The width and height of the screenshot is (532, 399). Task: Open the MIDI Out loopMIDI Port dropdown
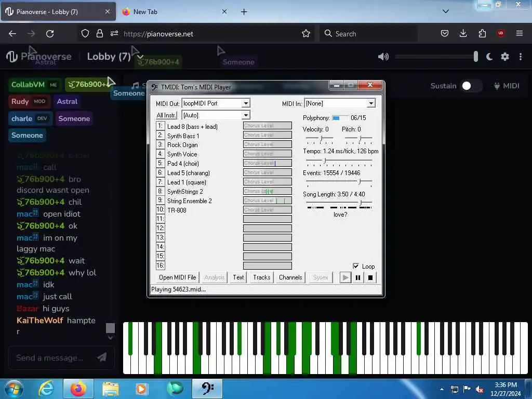(x=246, y=103)
